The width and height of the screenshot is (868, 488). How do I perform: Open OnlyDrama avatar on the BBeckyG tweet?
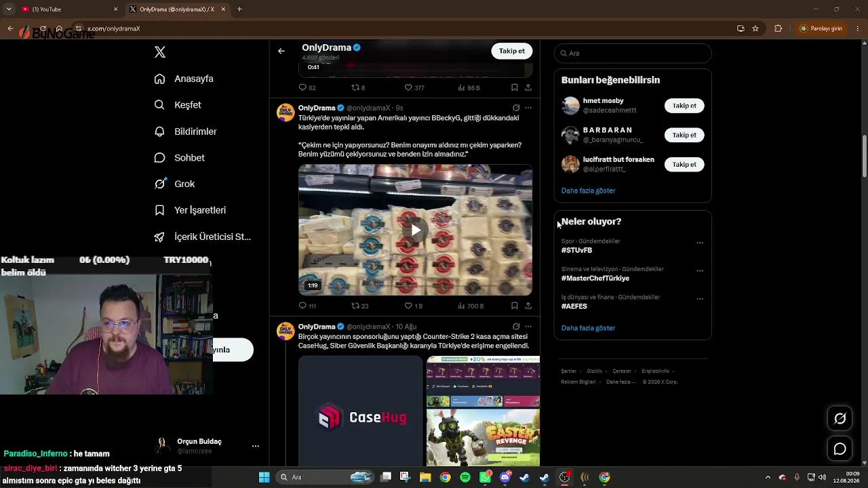click(285, 113)
